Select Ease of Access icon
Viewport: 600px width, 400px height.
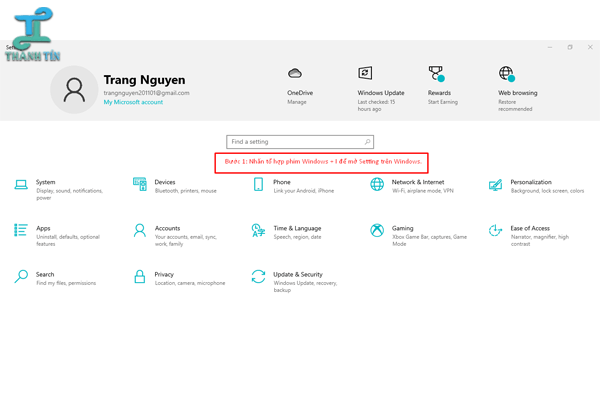pos(495,230)
